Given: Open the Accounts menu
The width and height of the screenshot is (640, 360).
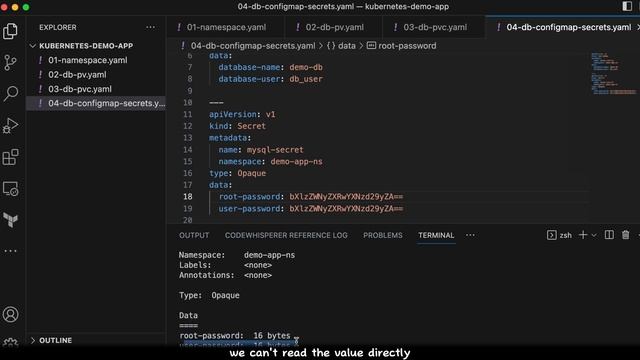Looking at the screenshot, I should click(11, 315).
